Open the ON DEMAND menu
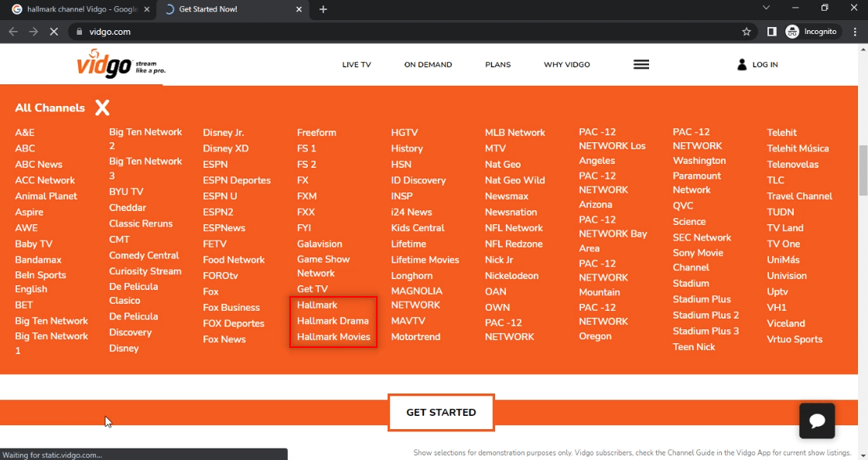This screenshot has width=868, height=460. [428, 65]
